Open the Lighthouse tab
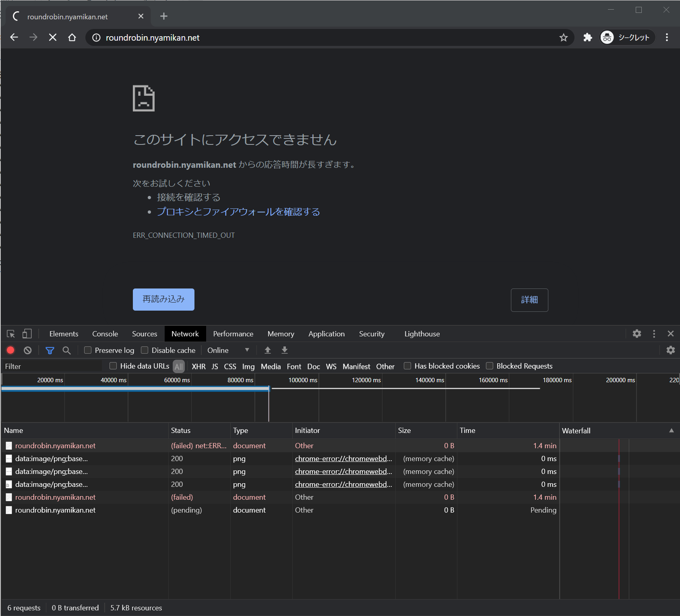The image size is (680, 616). (422, 334)
